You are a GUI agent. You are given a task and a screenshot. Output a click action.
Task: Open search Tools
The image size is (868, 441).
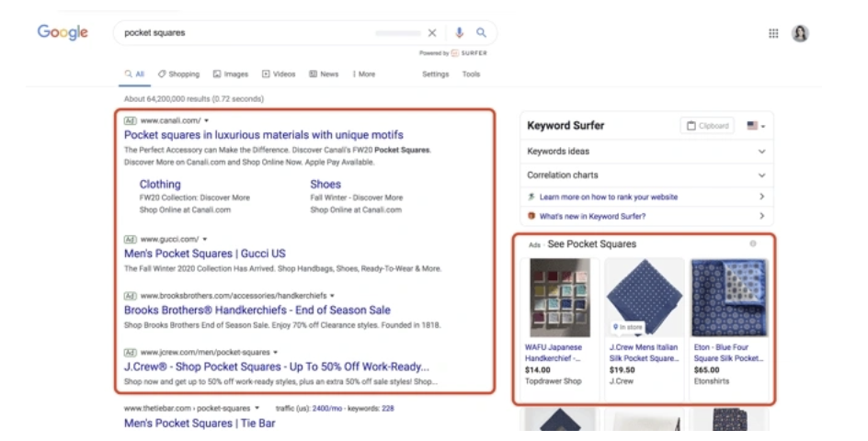point(471,74)
